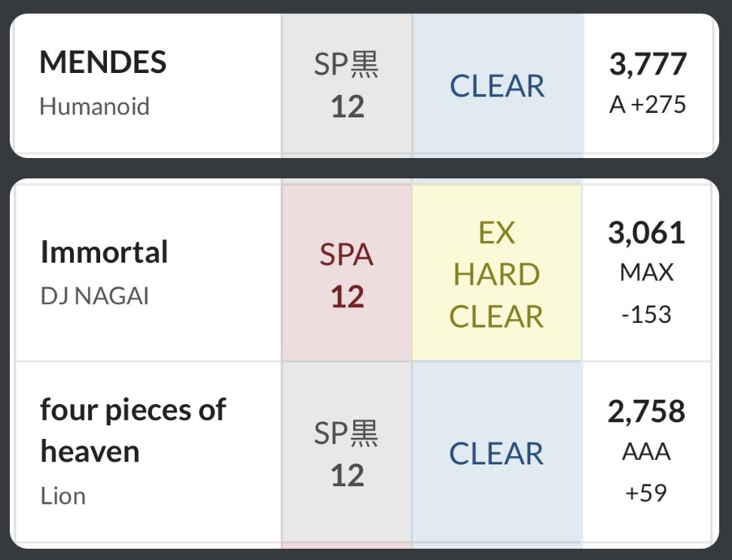
Task: Click the level 12 number for MENDES
Action: [x=347, y=107]
